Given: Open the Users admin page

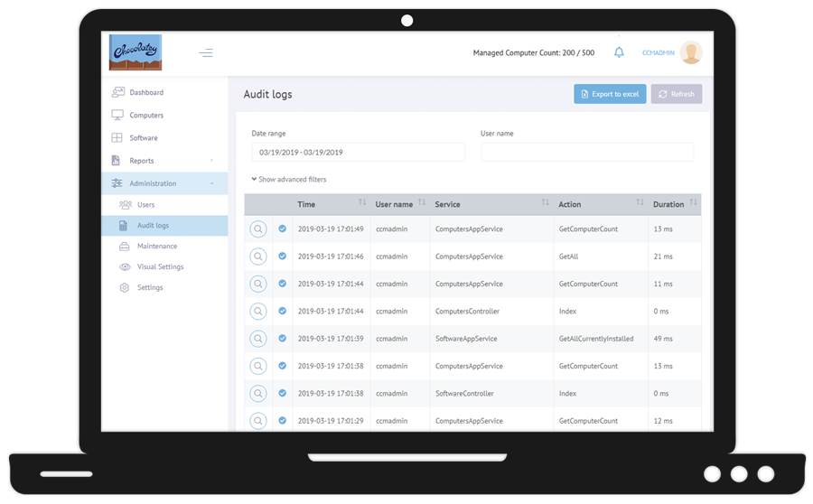Looking at the screenshot, I should point(145,205).
